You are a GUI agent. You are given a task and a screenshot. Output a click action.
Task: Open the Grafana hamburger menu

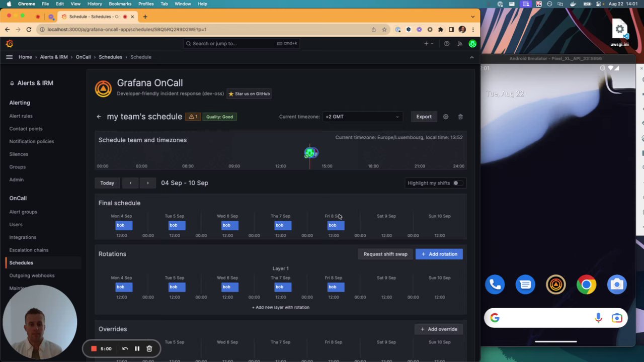(9, 57)
